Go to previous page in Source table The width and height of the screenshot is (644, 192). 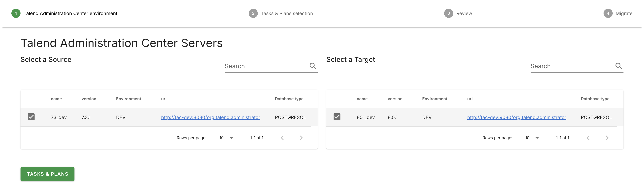coord(282,138)
